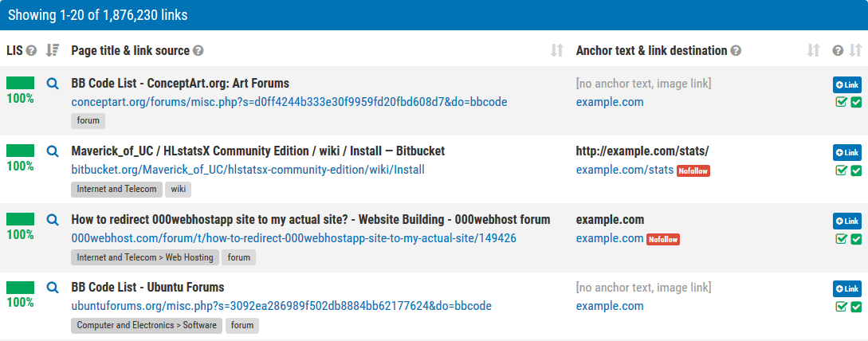Click the magnifier icon for ConceptArt.org row
Viewport: 868px width, 341px height.
[x=53, y=83]
